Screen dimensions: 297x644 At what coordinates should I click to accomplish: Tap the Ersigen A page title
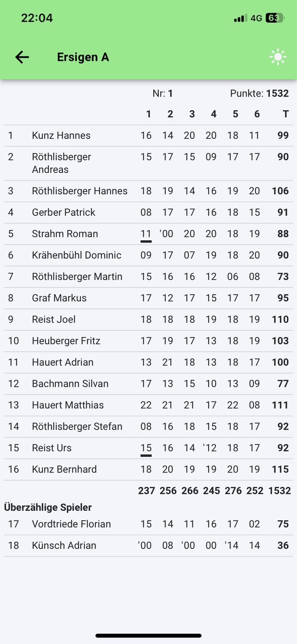point(83,57)
